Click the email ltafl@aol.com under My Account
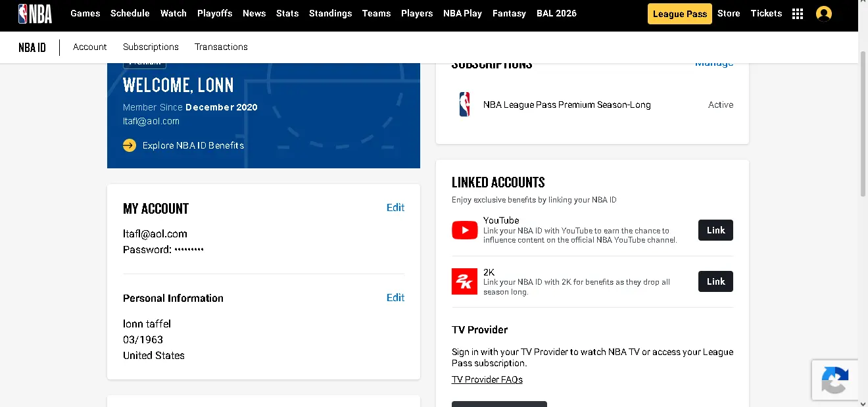The width and height of the screenshot is (868, 407). click(x=155, y=234)
